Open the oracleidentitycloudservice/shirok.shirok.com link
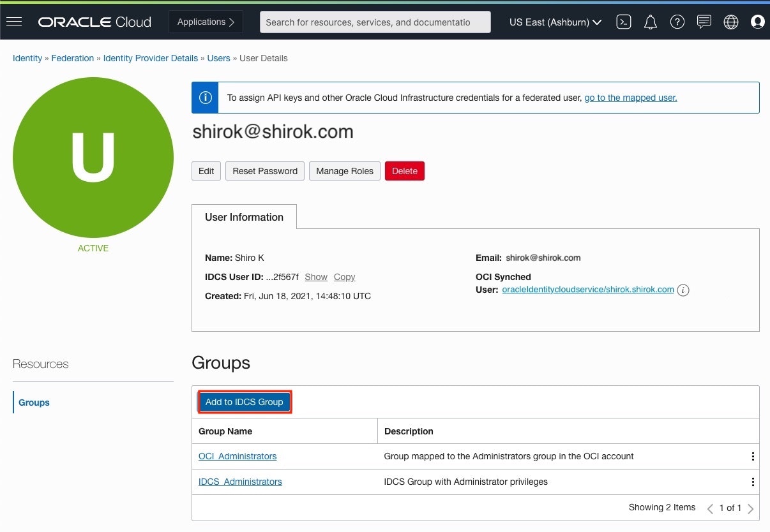 tap(588, 290)
